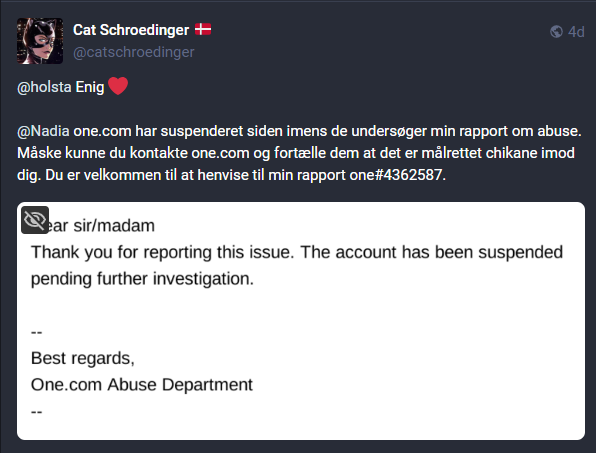Open Cat Schroedinger's avatar picture
Viewport: 596px width, 453px height.
[x=40, y=41]
